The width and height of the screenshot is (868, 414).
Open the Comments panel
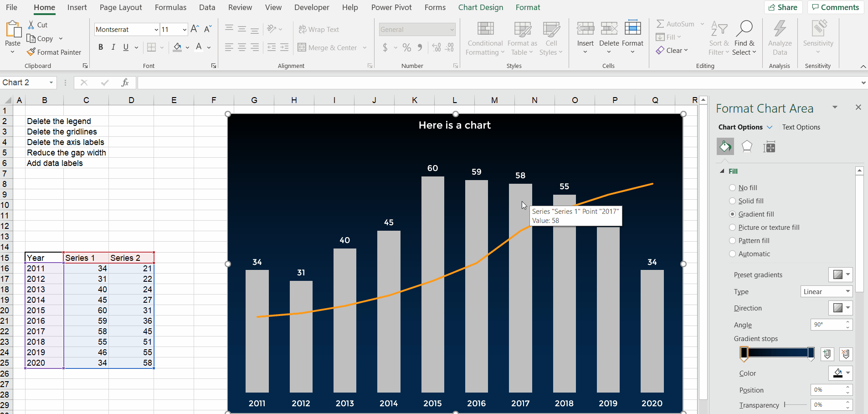(835, 7)
